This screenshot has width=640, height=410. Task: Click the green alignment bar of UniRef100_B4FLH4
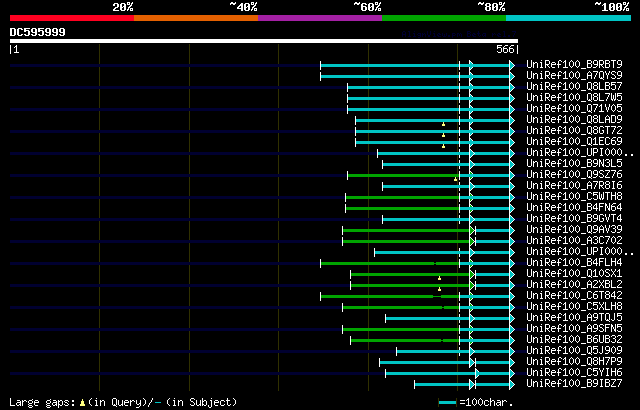(x=390, y=264)
